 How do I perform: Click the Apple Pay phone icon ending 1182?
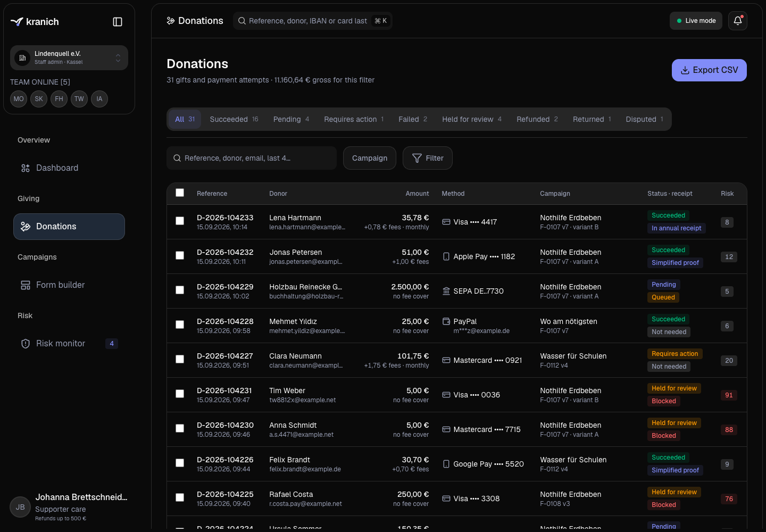[x=446, y=256]
